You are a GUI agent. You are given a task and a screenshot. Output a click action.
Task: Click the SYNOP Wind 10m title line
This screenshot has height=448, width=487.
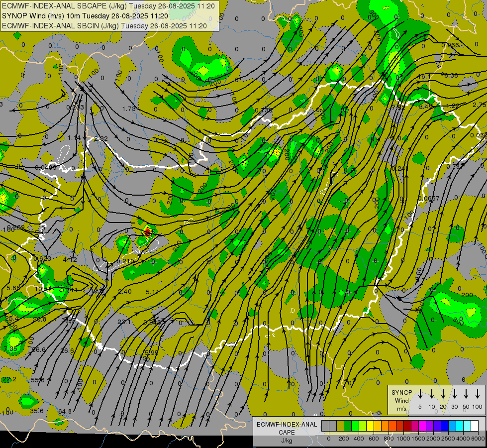click(85, 16)
